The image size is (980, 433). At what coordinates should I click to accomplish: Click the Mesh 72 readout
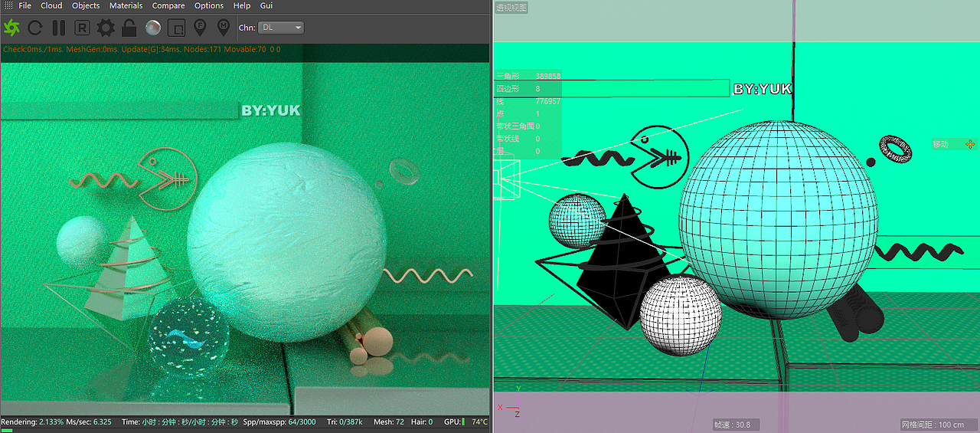(x=389, y=422)
